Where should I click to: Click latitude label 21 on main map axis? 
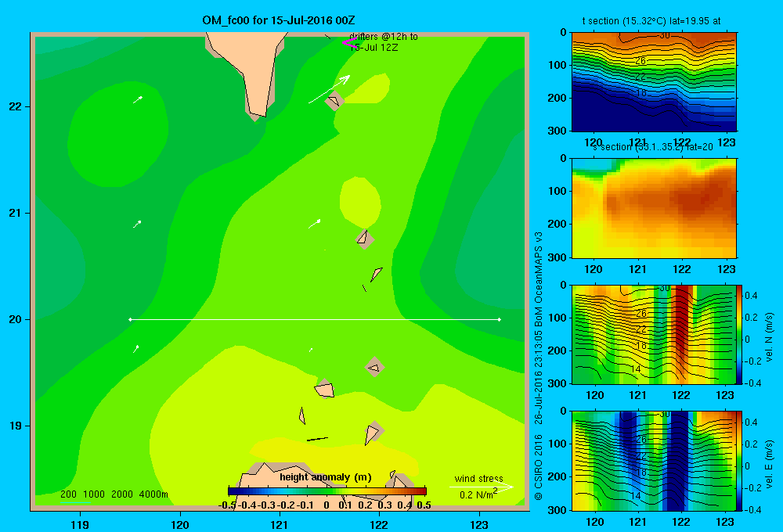coord(16,213)
